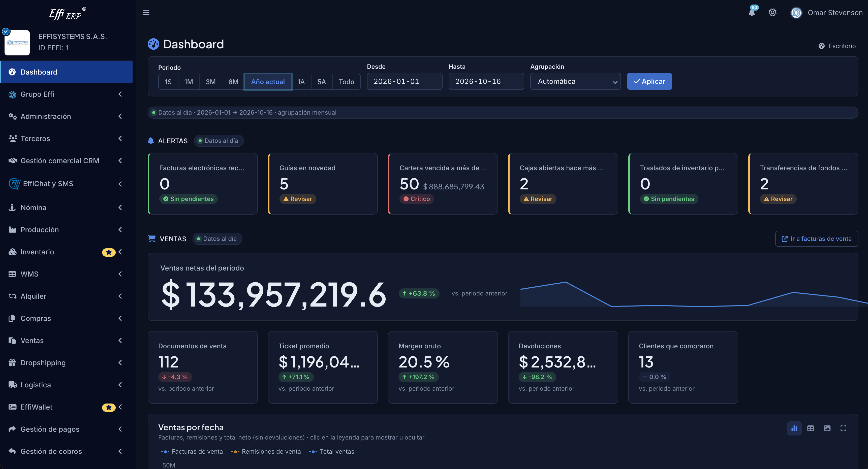Expand Ventas por fecha chart to fullscreen
This screenshot has width=868, height=469.
click(843, 428)
